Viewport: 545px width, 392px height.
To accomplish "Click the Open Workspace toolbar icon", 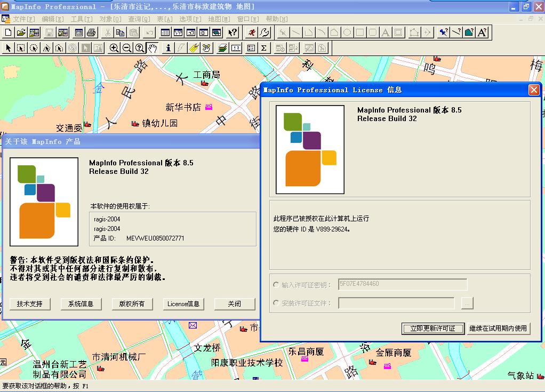I will (34, 33).
